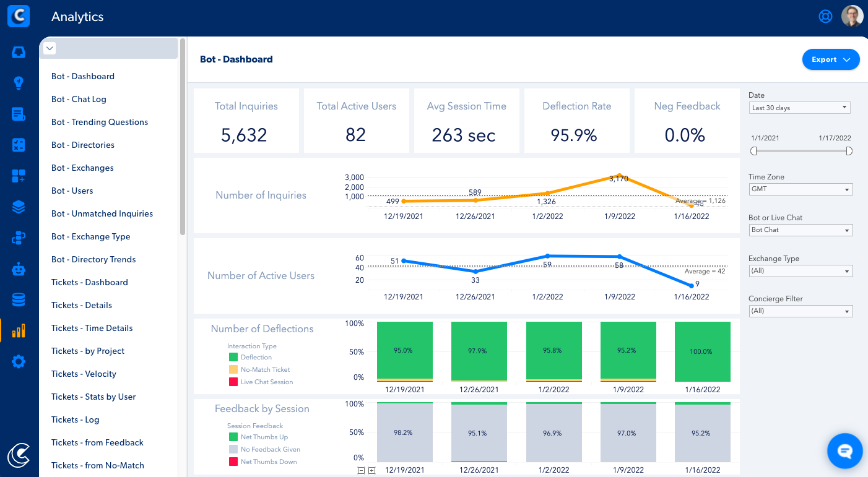868x477 pixels.
Task: Open the user profile avatar
Action: coord(853,17)
